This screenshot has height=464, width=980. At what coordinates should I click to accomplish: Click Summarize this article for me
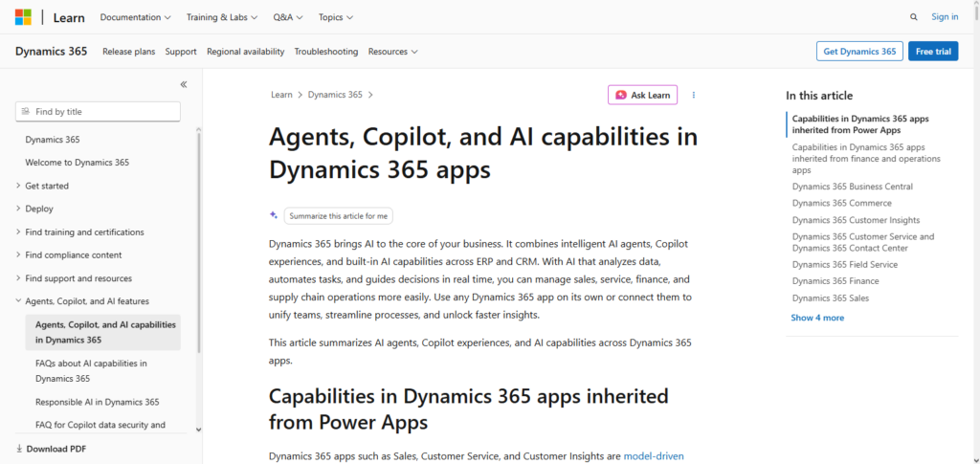tap(338, 215)
